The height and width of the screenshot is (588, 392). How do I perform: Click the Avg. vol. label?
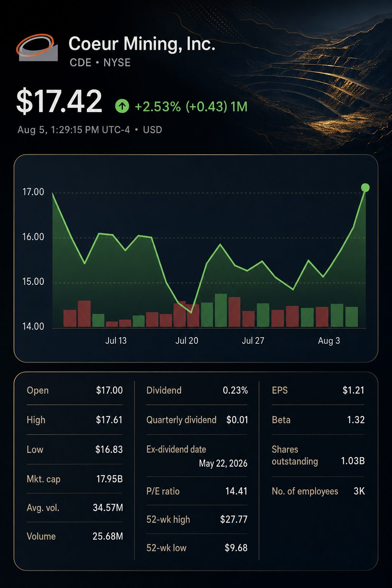click(x=43, y=508)
